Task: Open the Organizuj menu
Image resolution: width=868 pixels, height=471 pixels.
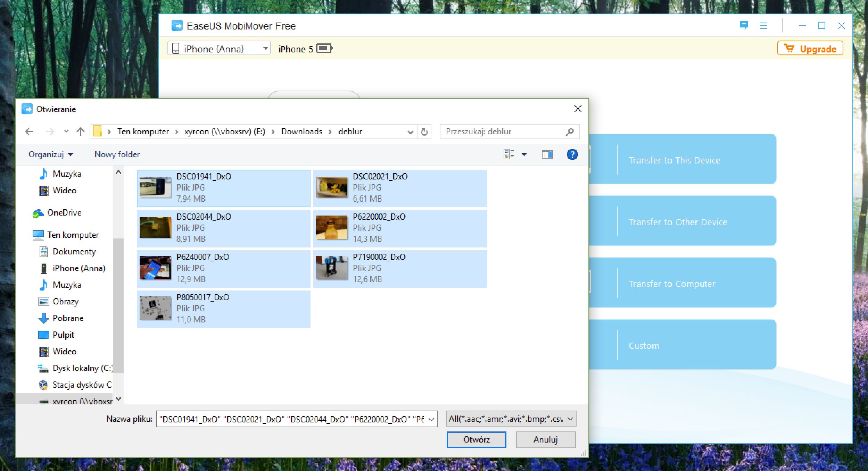Action: tap(51, 154)
